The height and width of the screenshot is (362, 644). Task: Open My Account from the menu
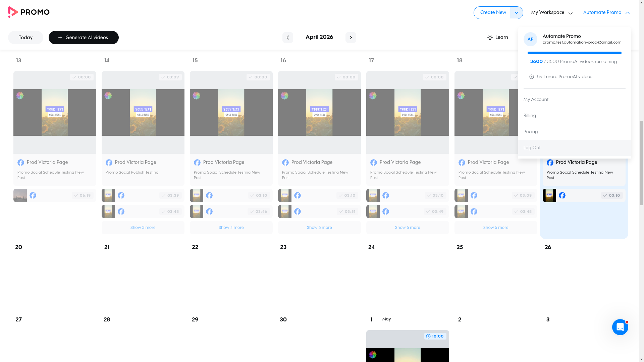(x=536, y=99)
